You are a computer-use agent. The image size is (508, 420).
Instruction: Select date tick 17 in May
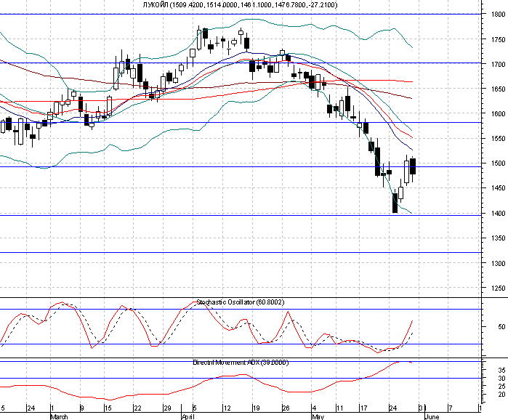tap(363, 408)
